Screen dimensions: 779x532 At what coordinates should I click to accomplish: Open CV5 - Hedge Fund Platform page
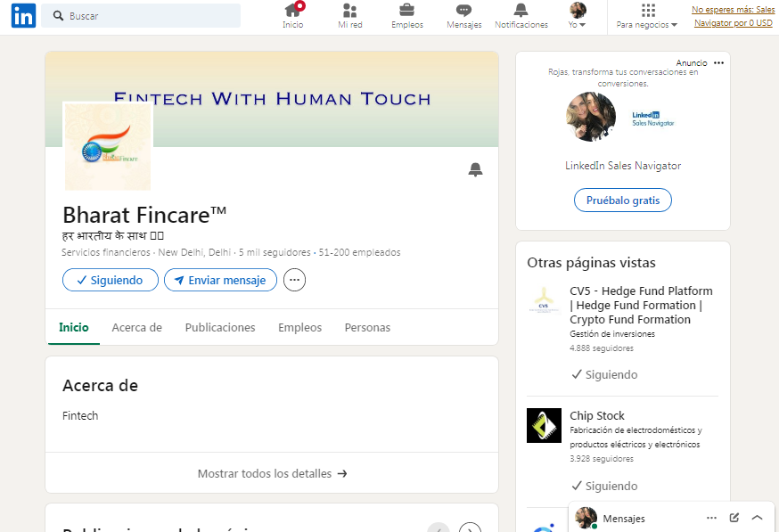(x=642, y=305)
